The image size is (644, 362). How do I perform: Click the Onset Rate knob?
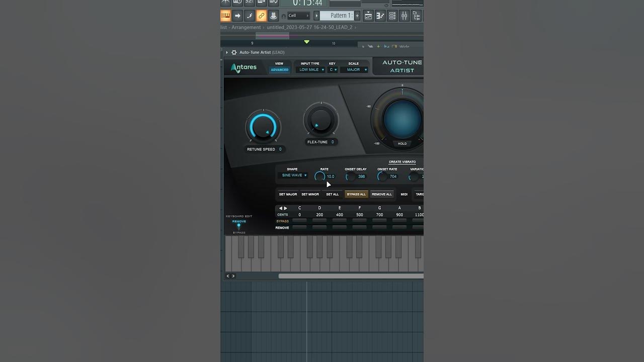coord(382,176)
